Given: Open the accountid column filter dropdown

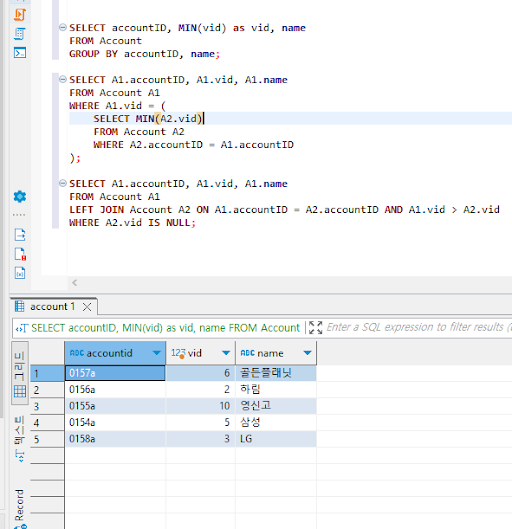Looking at the screenshot, I should (x=157, y=353).
